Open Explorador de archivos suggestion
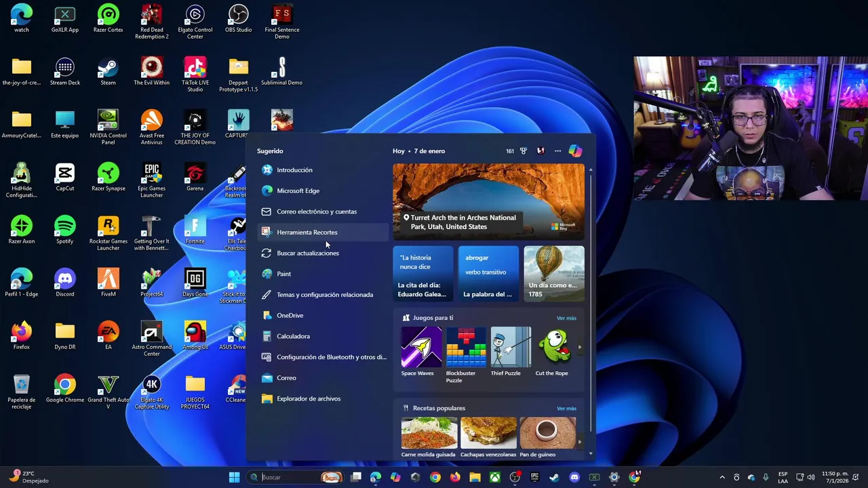Viewport: 868px width, 488px height. pos(323,399)
